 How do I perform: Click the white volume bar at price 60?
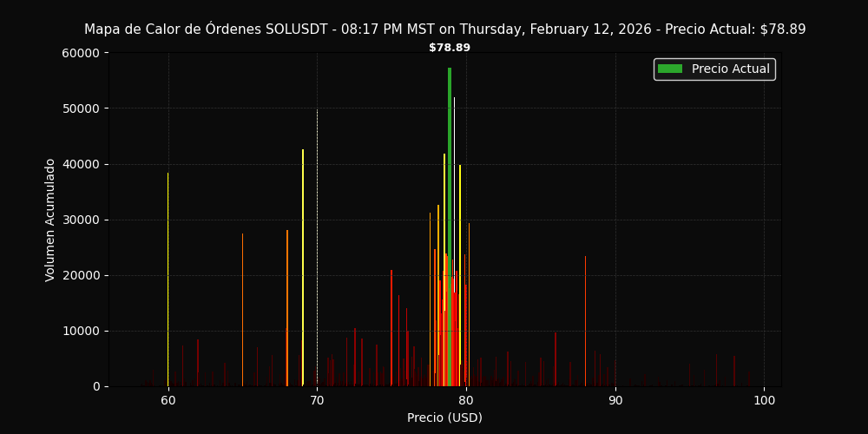[x=168, y=278]
